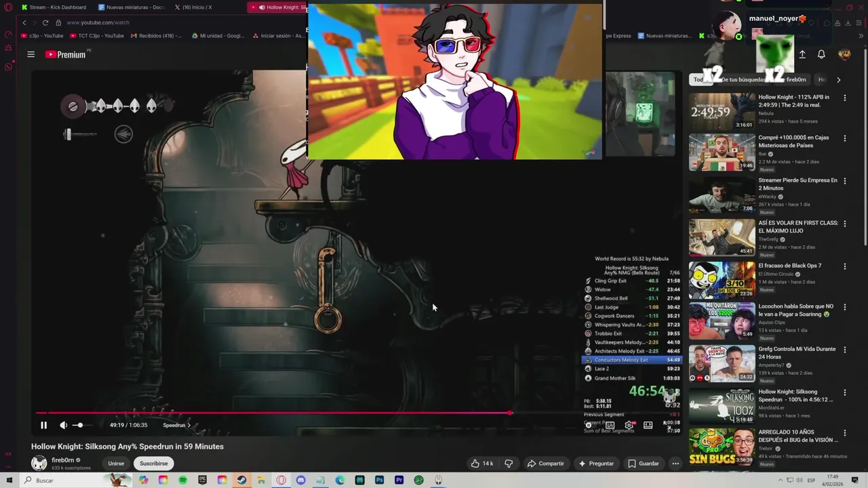Select the Hollow Knight YouTube tab
The width and height of the screenshot is (868, 488).
pos(278,7)
